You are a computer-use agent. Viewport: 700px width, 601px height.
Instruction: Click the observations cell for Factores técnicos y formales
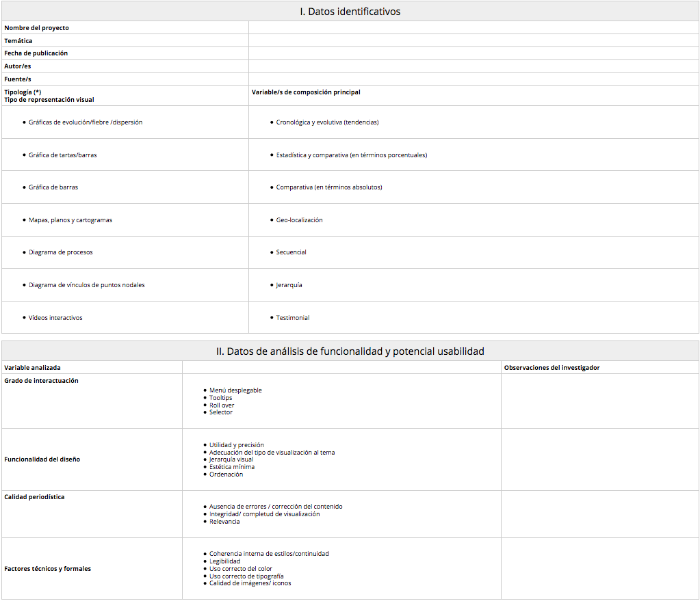click(599, 569)
